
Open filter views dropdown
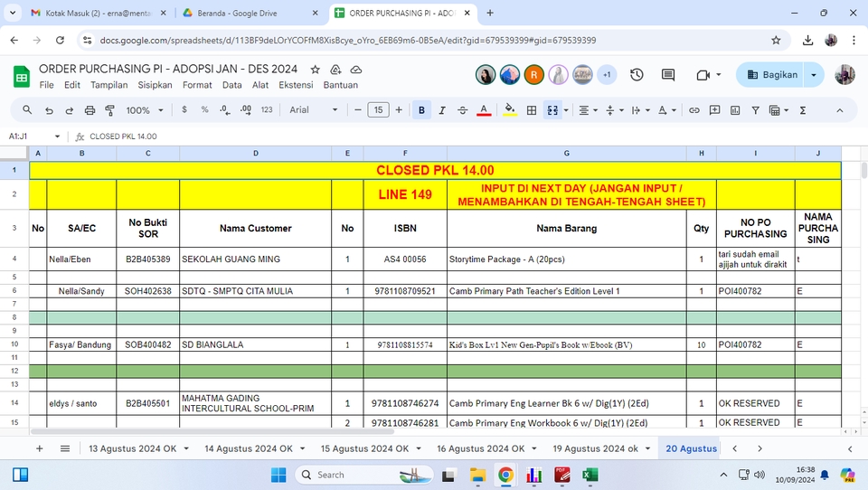pos(778,110)
